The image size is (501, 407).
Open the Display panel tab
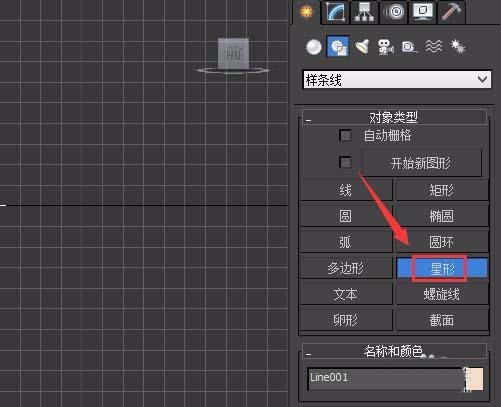click(x=423, y=12)
